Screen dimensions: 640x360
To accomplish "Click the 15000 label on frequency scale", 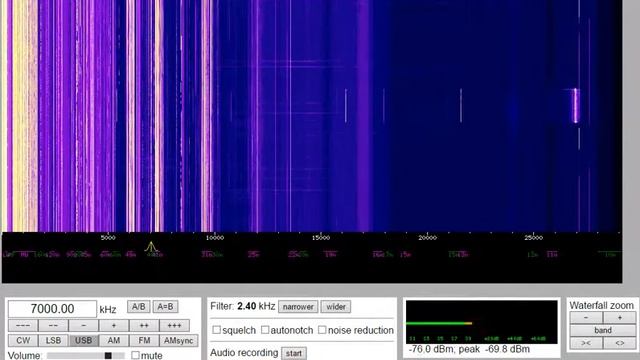I will (321, 238).
